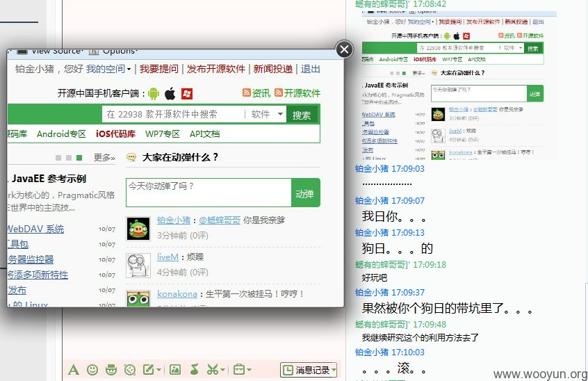Click the 发布开源软件 link

(x=216, y=69)
